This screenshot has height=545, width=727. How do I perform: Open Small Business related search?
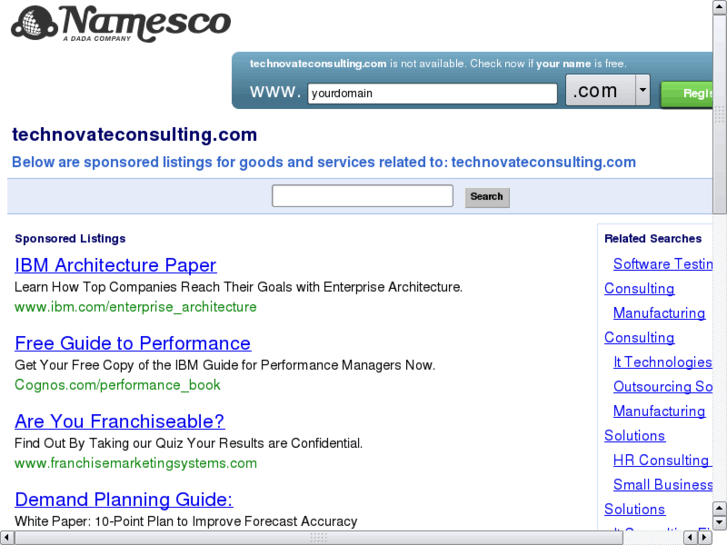(663, 485)
